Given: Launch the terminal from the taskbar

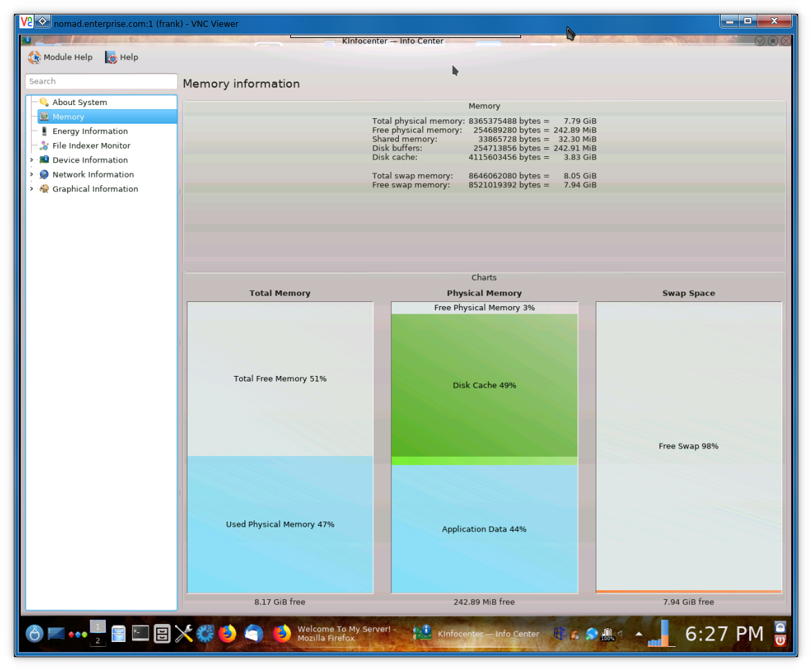Looking at the screenshot, I should pyautogui.click(x=140, y=633).
